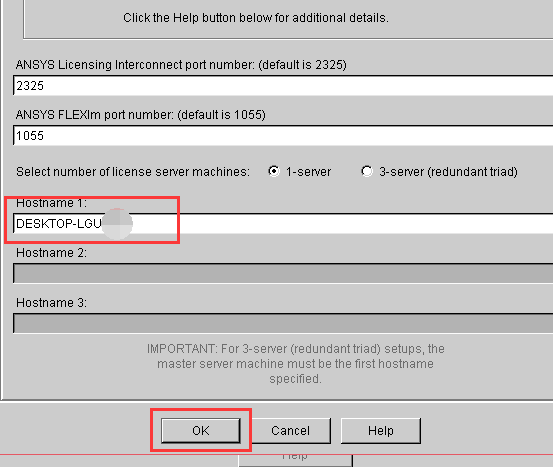Focus the Licensing Interconnect port number field
This screenshot has width=553, height=467.
(283, 85)
